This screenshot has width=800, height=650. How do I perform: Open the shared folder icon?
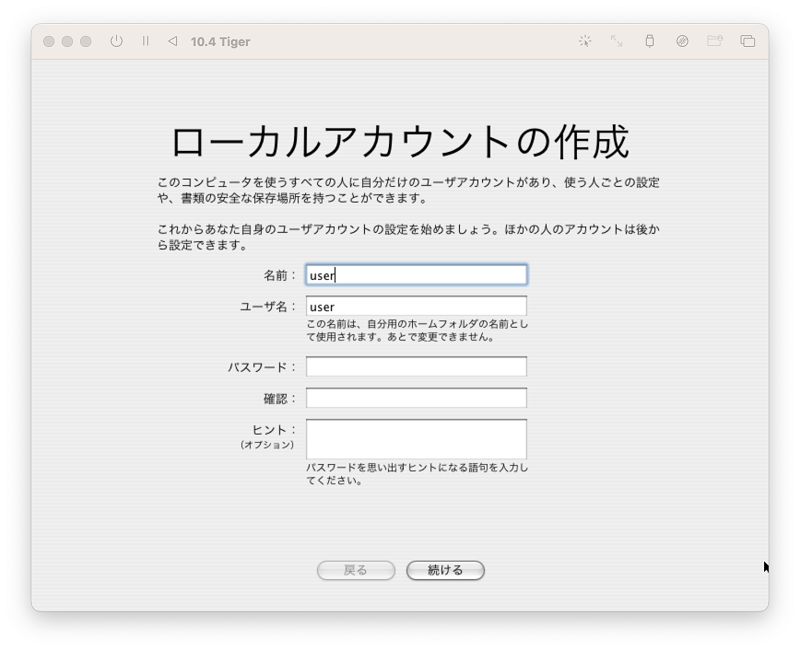point(715,41)
